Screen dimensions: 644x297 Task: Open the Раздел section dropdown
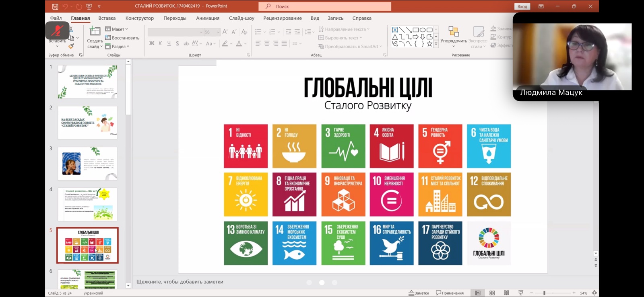click(117, 47)
